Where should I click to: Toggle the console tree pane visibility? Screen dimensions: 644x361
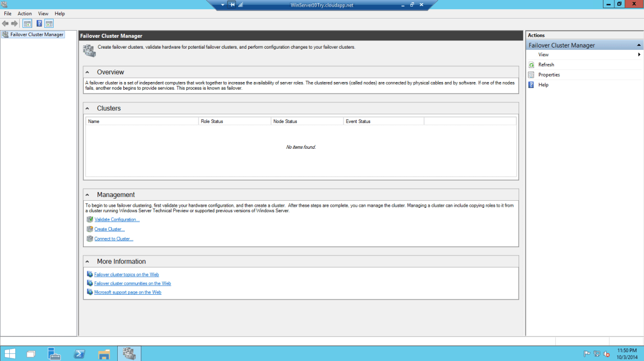pos(27,23)
